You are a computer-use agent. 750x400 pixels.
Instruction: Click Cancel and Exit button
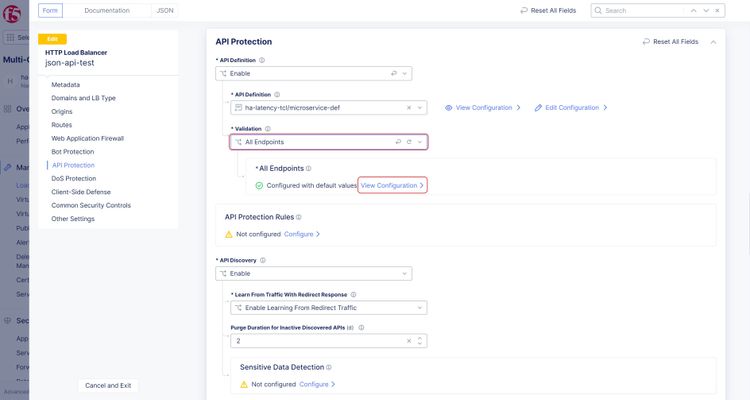108,385
